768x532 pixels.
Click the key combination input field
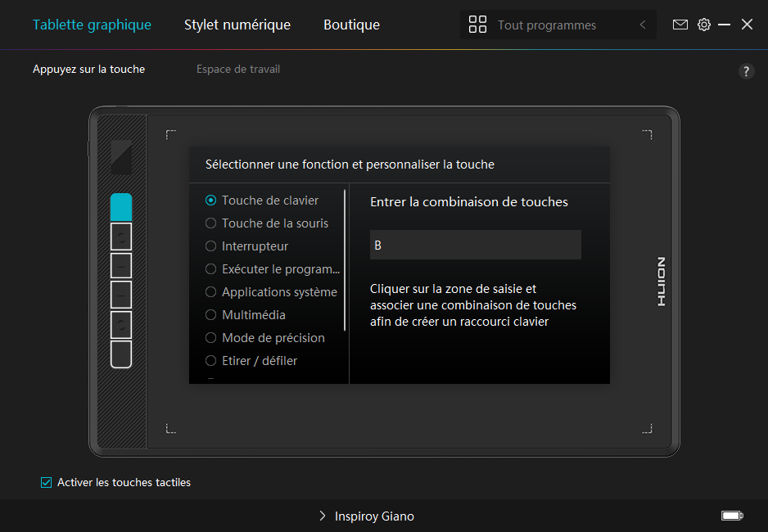click(x=475, y=245)
